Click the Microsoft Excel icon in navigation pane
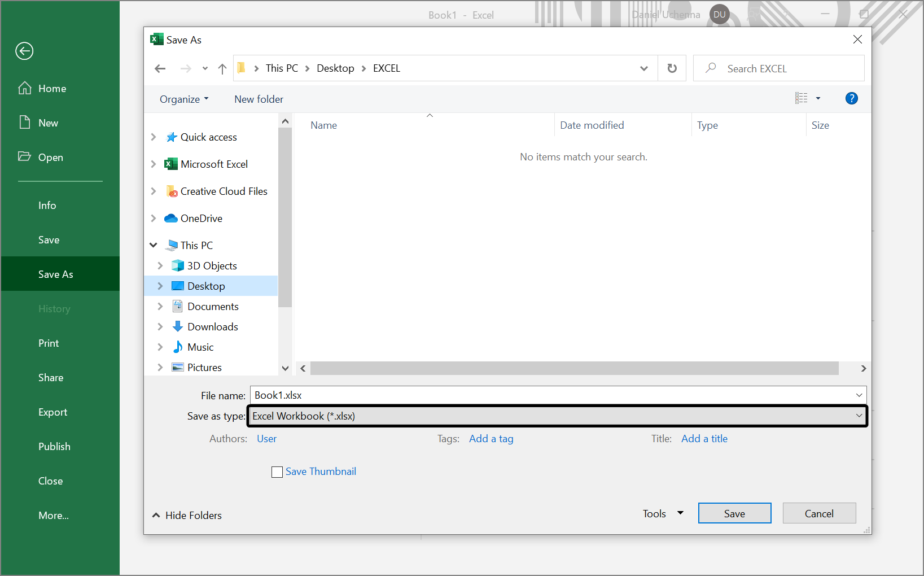The width and height of the screenshot is (924, 576). click(x=172, y=164)
